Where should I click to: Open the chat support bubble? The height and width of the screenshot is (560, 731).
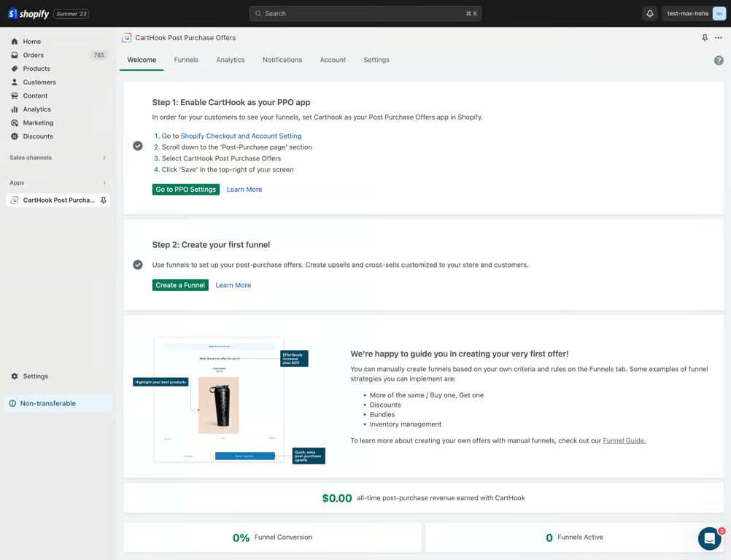[x=710, y=539]
